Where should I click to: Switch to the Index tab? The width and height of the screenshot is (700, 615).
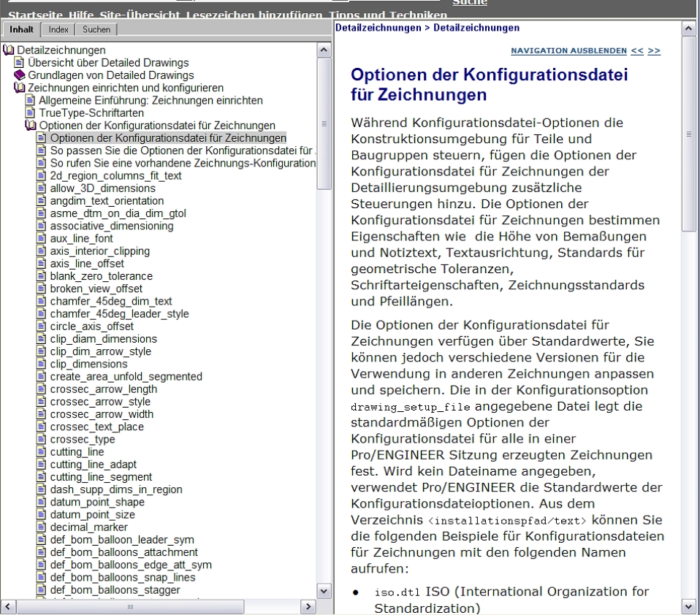pyautogui.click(x=58, y=29)
